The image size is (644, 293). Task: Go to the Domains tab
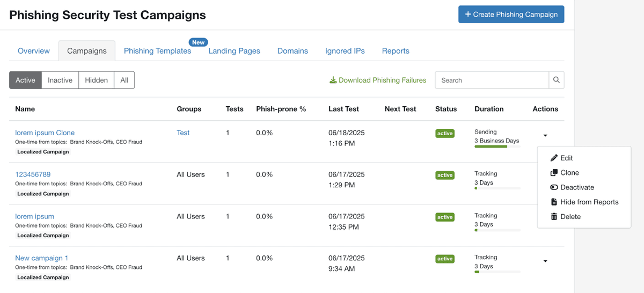pos(292,51)
